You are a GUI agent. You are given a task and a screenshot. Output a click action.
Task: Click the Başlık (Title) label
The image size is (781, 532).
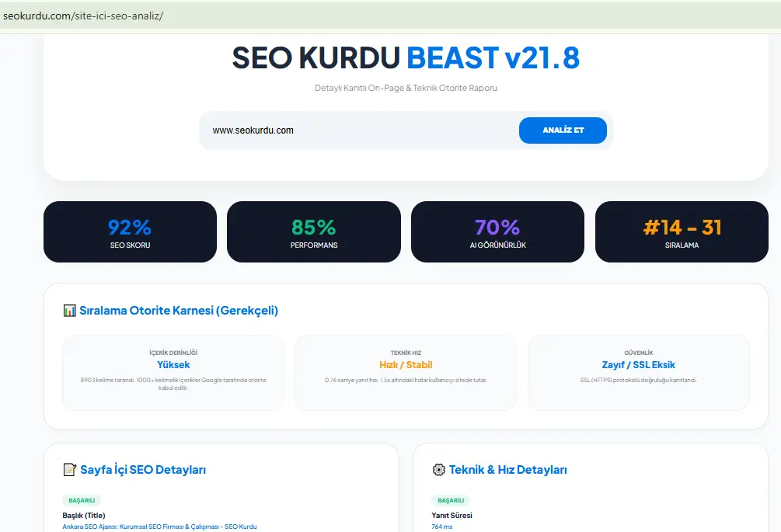(84, 516)
